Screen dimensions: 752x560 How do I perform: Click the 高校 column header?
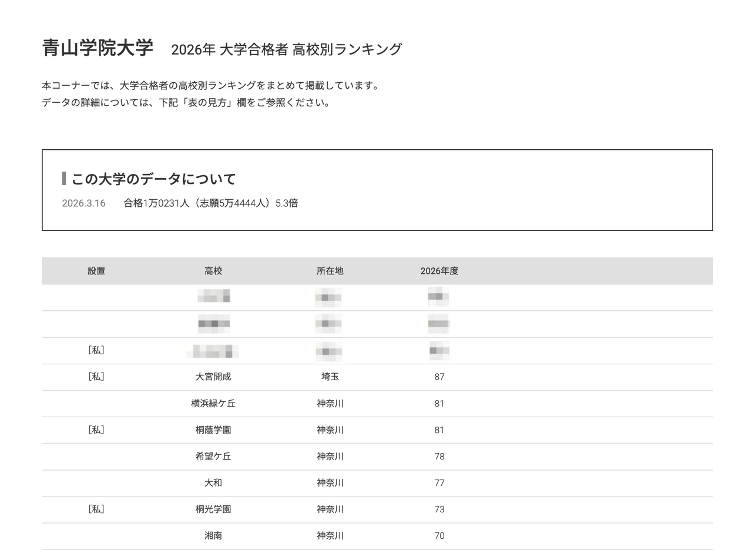[213, 271]
